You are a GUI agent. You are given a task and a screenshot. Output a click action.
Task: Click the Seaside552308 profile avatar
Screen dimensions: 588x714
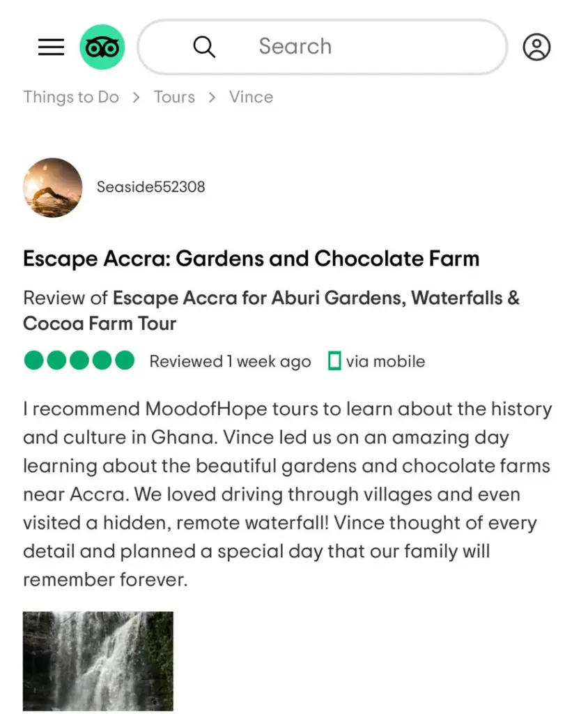coord(53,188)
